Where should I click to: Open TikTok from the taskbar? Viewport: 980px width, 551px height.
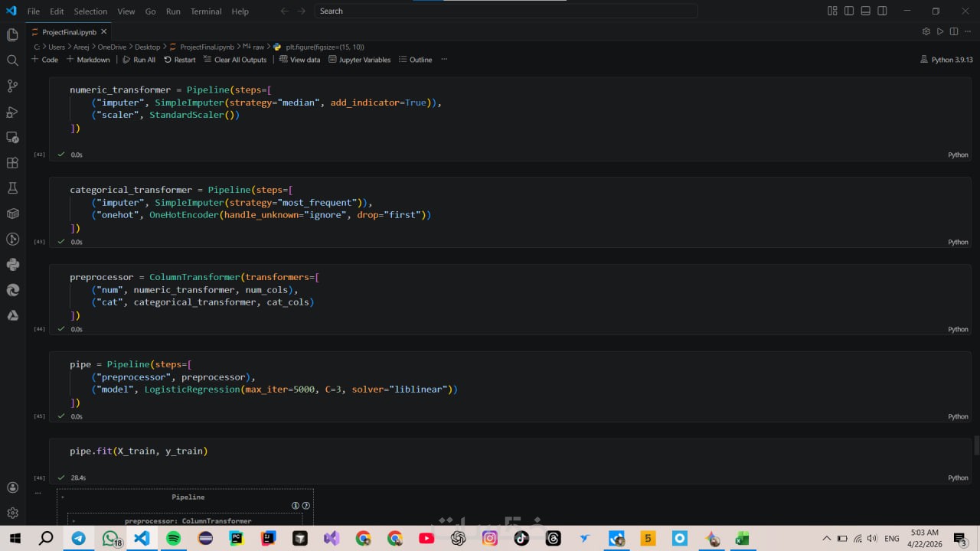(x=521, y=539)
